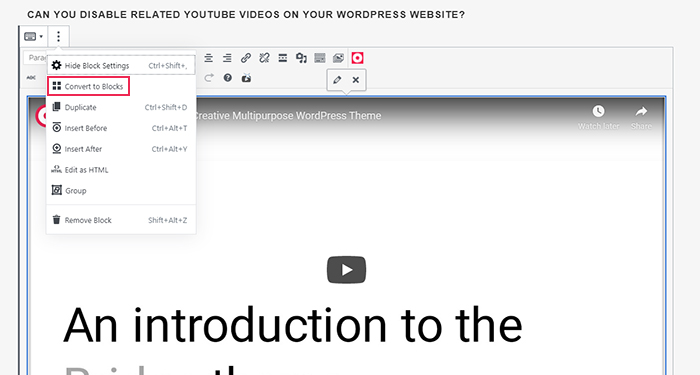Play the YouTube video
700x375 pixels.
click(x=346, y=270)
